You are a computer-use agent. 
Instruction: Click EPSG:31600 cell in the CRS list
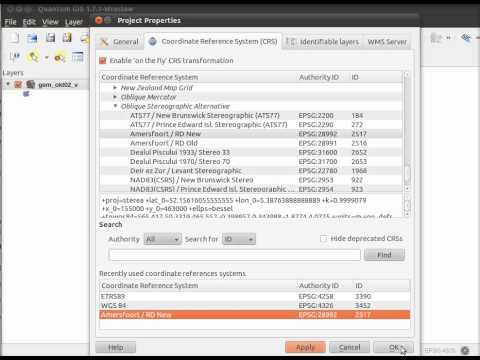coord(318,152)
